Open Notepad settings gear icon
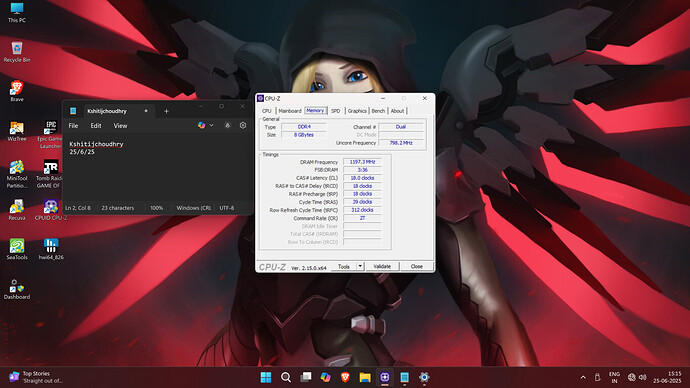The height and width of the screenshot is (388, 690). click(243, 125)
